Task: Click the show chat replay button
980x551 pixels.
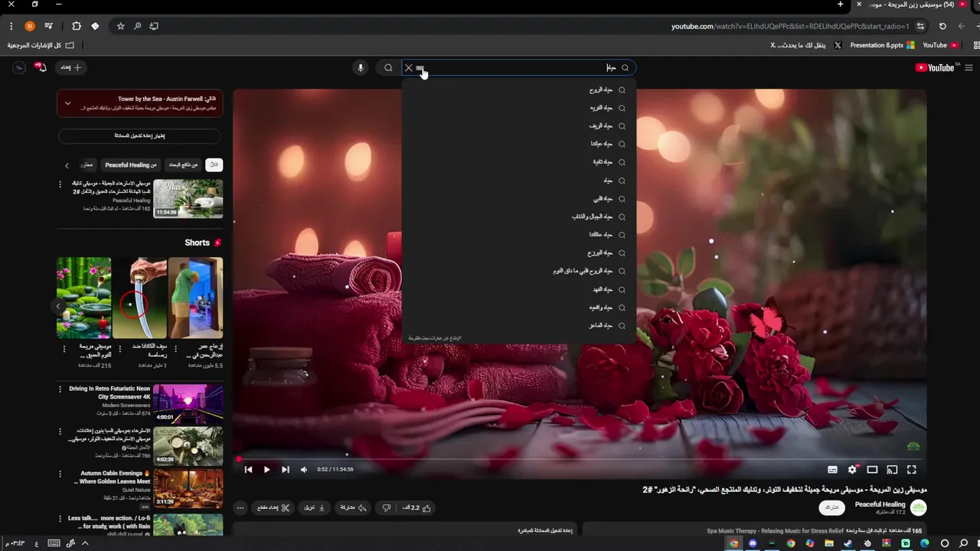Action: pos(139,135)
